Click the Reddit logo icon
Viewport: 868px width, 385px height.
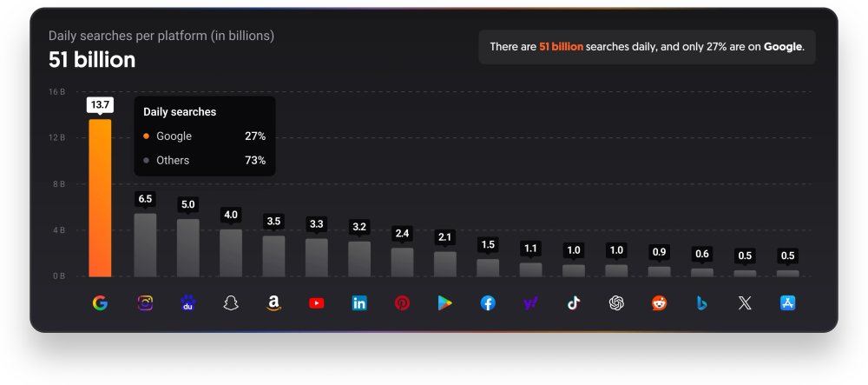click(x=660, y=303)
